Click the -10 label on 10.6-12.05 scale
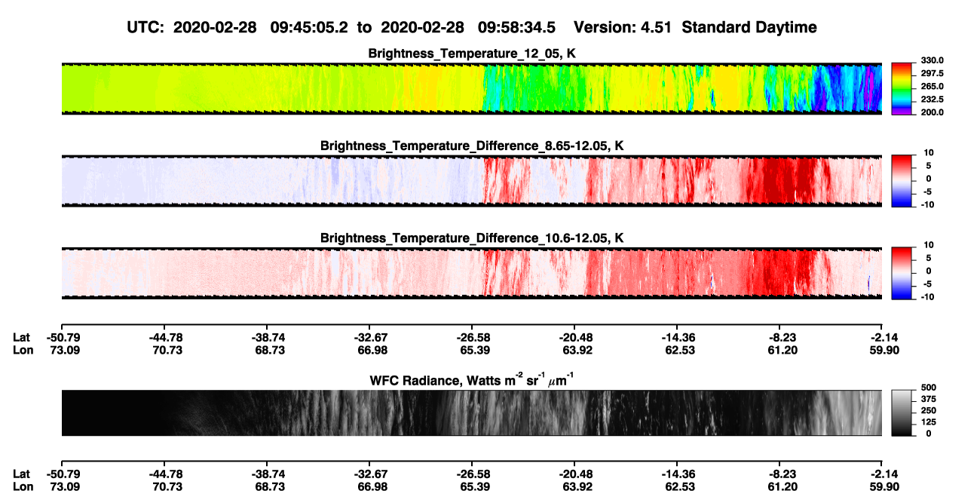 click(926, 297)
